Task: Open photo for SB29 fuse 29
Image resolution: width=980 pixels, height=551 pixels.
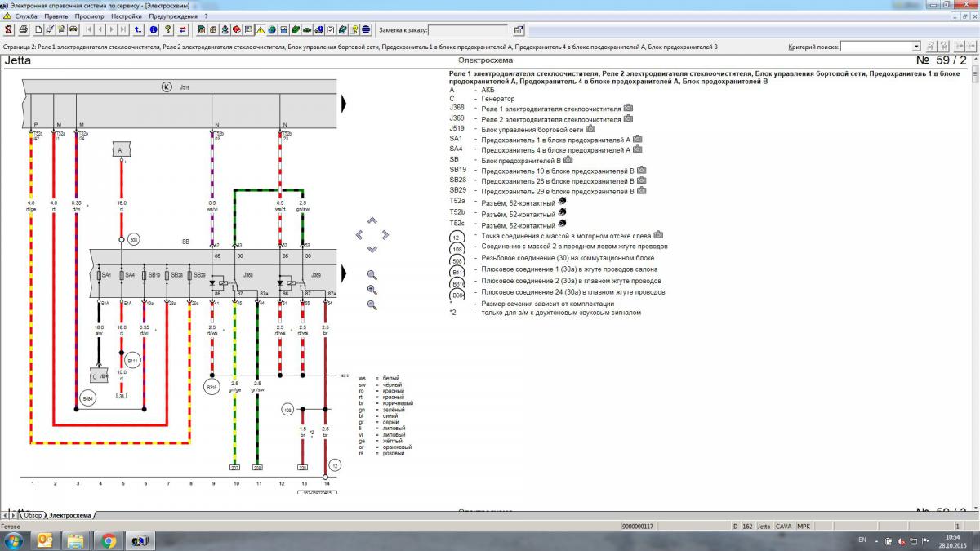Action: [641, 190]
